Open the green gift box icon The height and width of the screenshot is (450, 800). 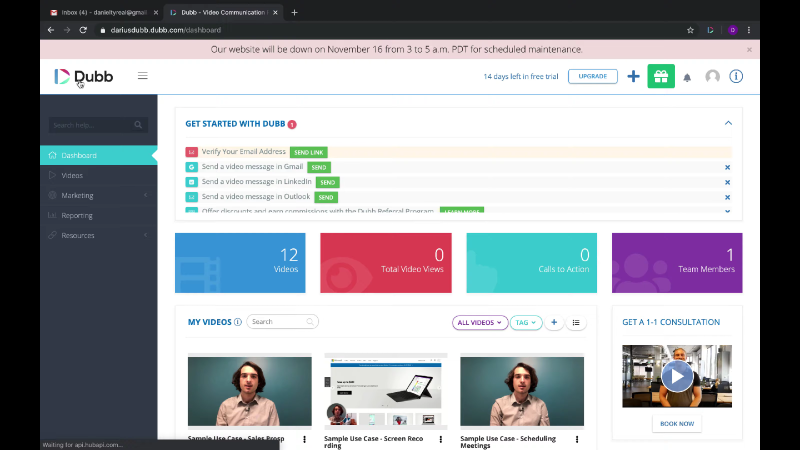click(661, 76)
